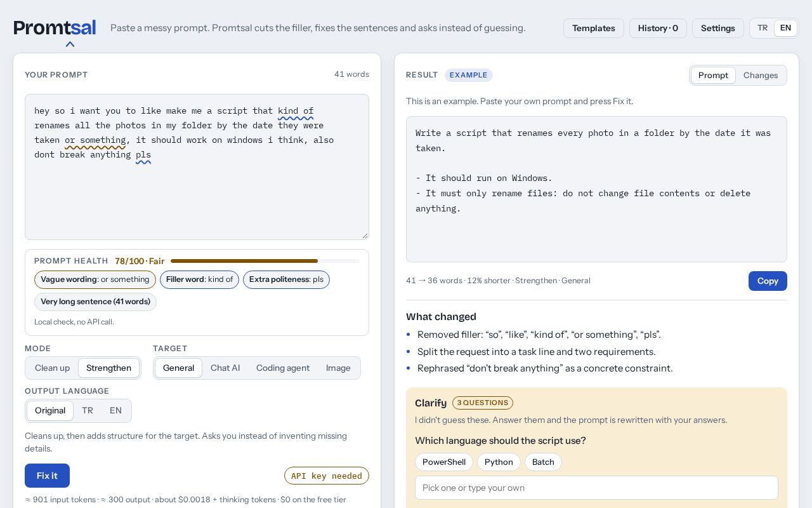The width and height of the screenshot is (812, 508).
Task: Copy the result prompt
Action: tap(768, 281)
